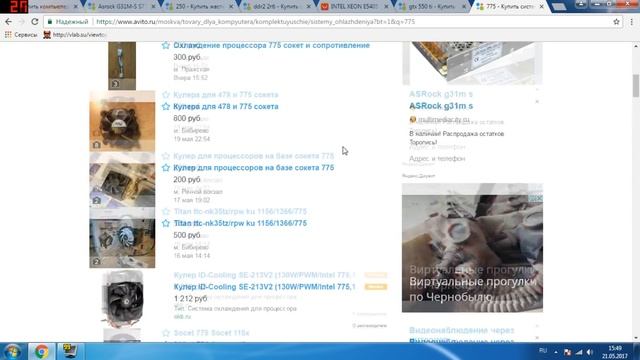Open listing Охлаждение процессора 775 сокет
This screenshot has height=360, width=640.
271,45
